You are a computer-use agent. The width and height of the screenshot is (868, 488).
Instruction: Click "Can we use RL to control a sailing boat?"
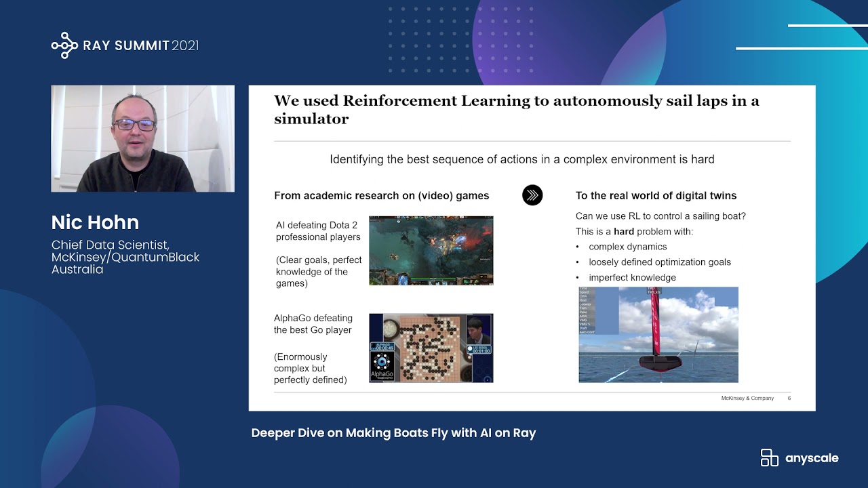[x=660, y=216]
